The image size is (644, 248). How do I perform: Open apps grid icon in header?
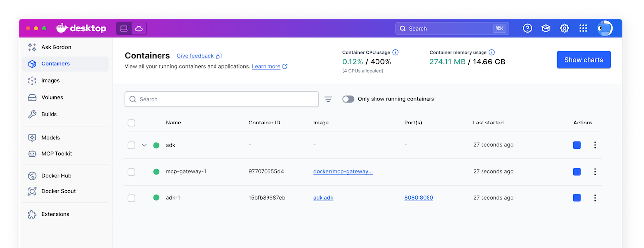pyautogui.click(x=583, y=28)
